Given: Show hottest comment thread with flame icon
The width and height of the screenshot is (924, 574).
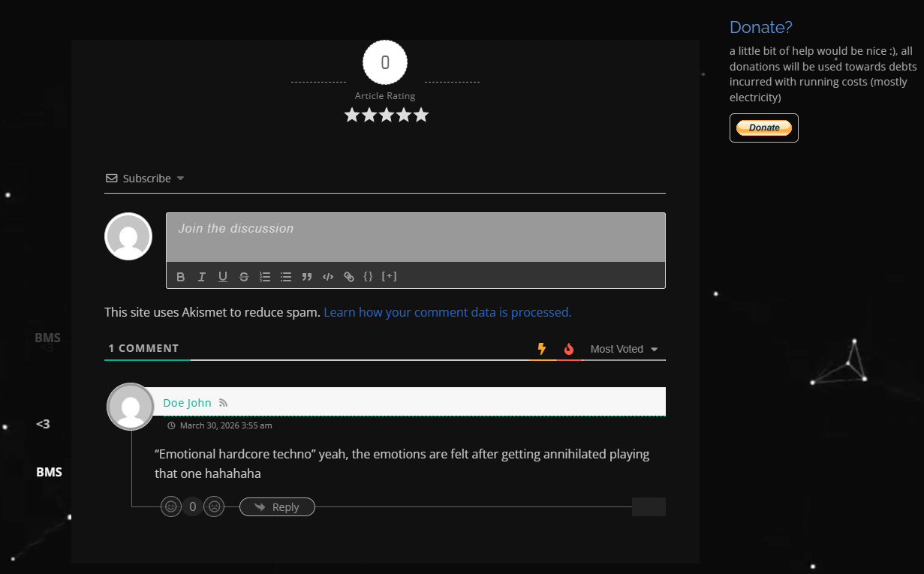Looking at the screenshot, I should [569, 349].
